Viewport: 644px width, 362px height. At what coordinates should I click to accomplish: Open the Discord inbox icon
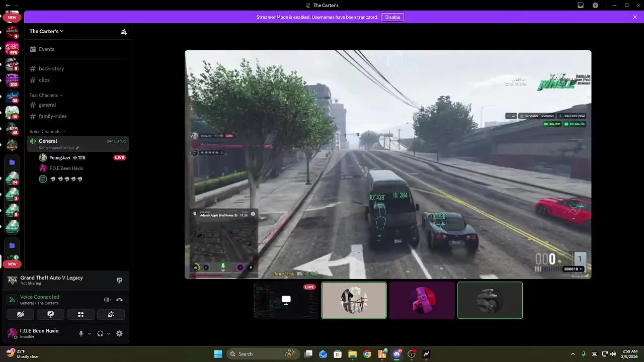pos(581,5)
